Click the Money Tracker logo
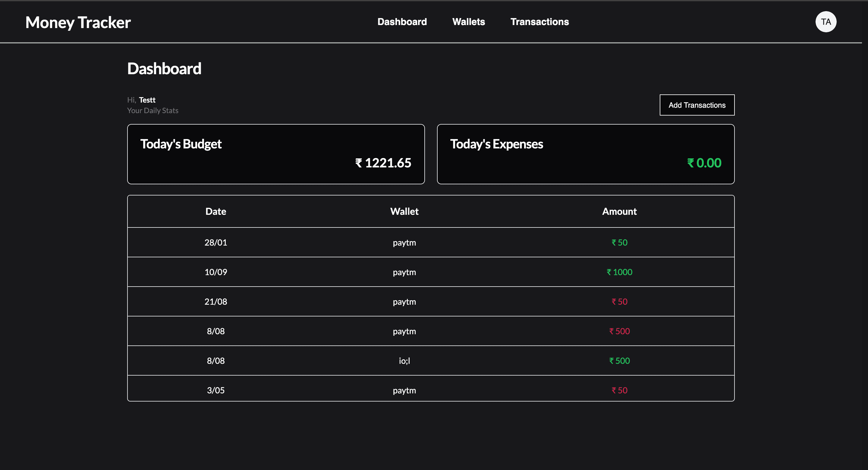Viewport: 868px width, 470px height. tap(78, 22)
